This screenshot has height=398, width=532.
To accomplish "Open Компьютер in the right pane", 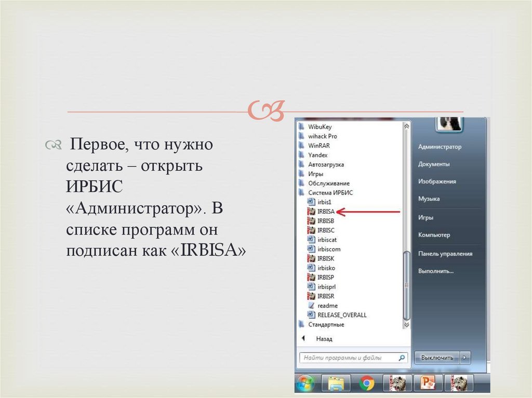I will [434, 235].
